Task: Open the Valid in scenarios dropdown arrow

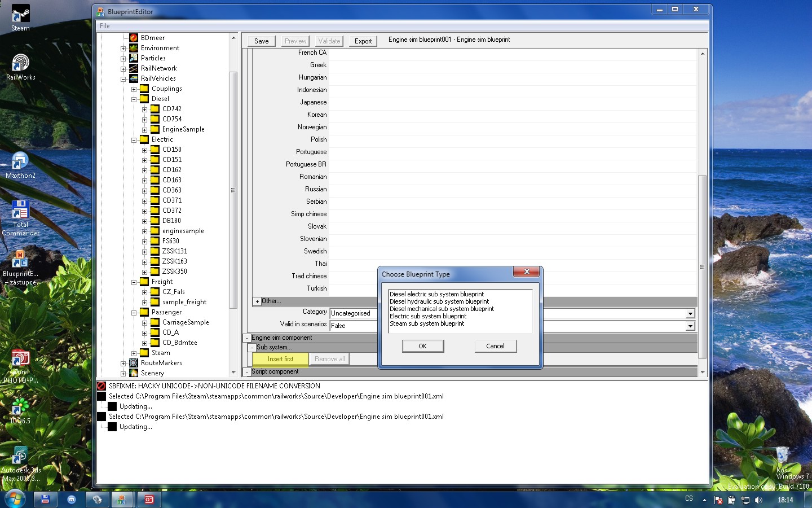Action: [x=690, y=326]
